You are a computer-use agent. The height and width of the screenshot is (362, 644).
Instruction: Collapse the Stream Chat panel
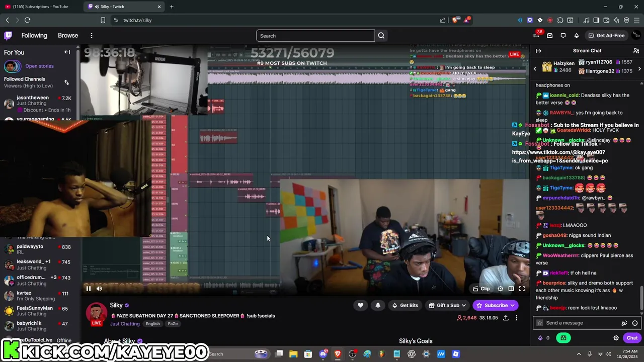pyautogui.click(x=538, y=51)
